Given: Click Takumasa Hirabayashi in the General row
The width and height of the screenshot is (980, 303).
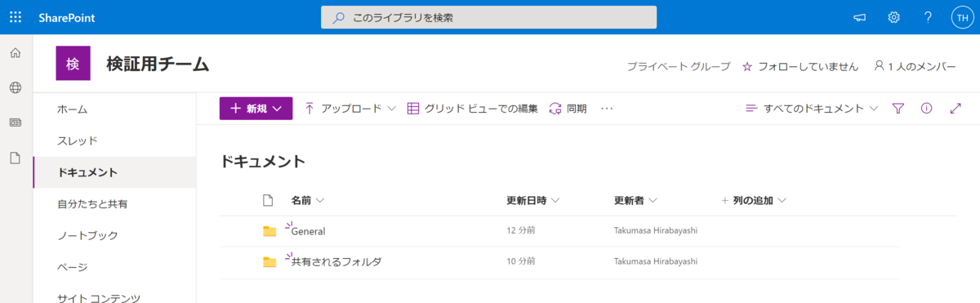Looking at the screenshot, I should tap(656, 231).
